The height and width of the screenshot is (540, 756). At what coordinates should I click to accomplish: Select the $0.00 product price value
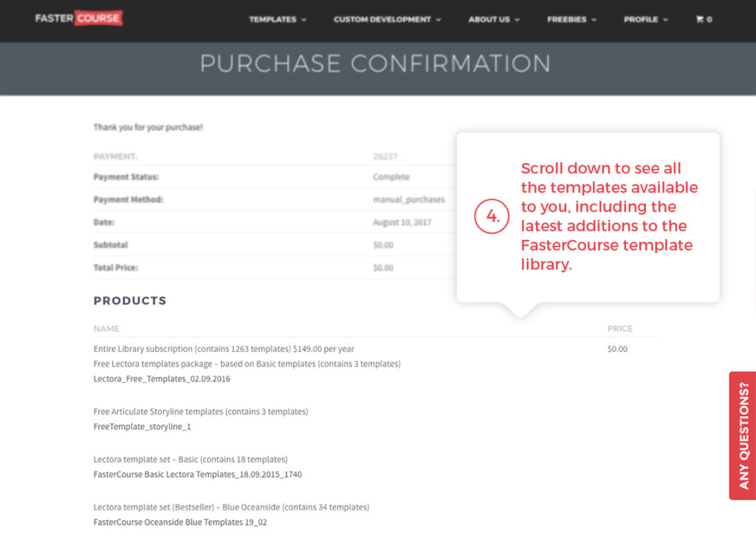click(617, 349)
